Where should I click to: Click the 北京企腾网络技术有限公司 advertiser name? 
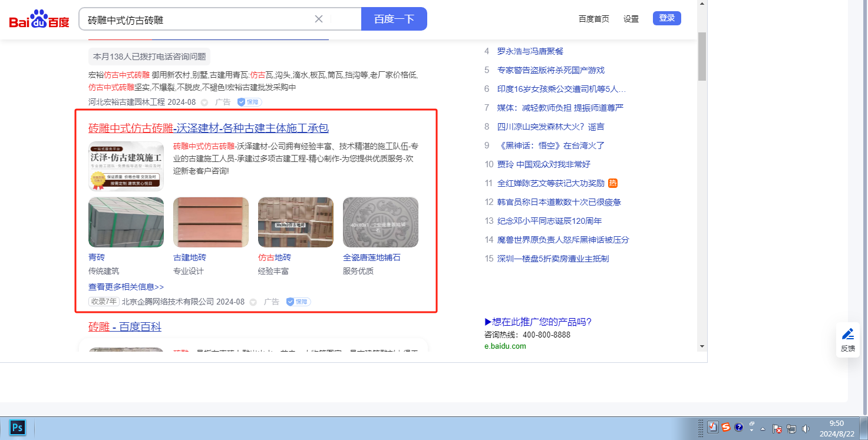168,302
